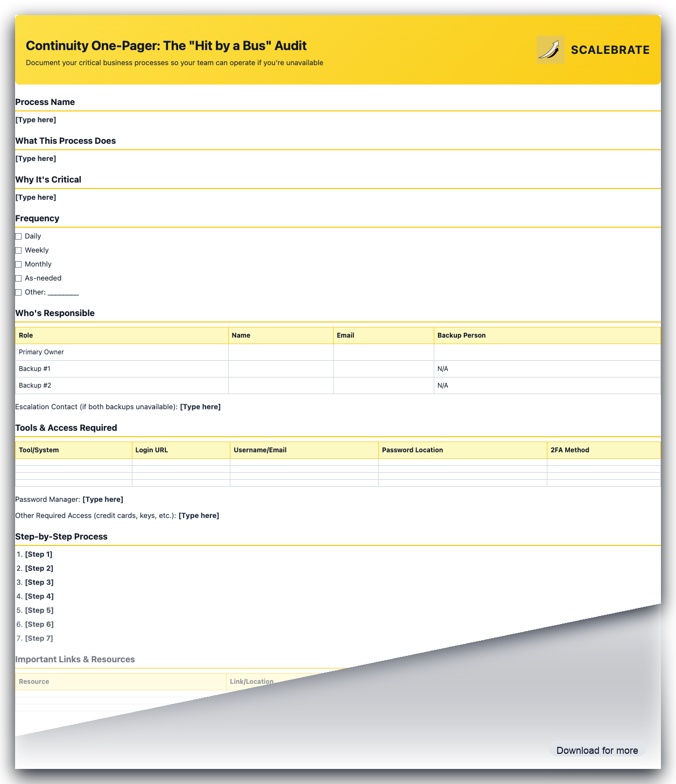The image size is (676, 784).
Task: Click the Backup Person cell for Primary Owner
Action: [x=547, y=352]
